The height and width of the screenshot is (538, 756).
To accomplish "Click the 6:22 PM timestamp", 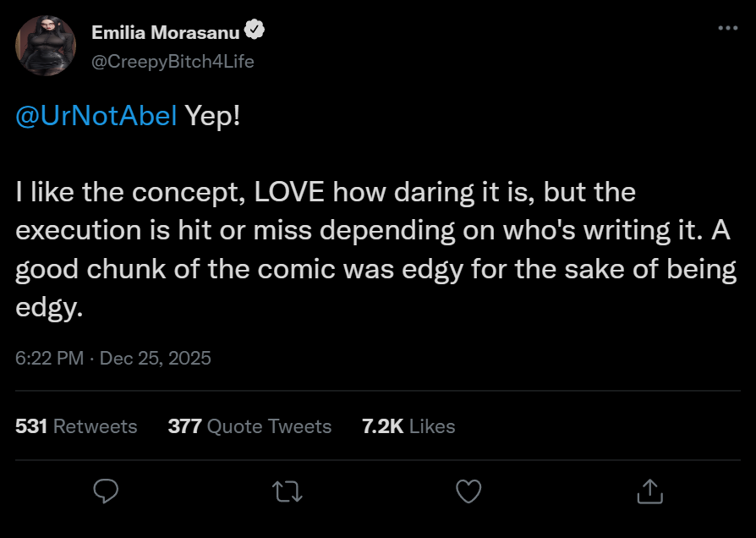I will click(49, 358).
